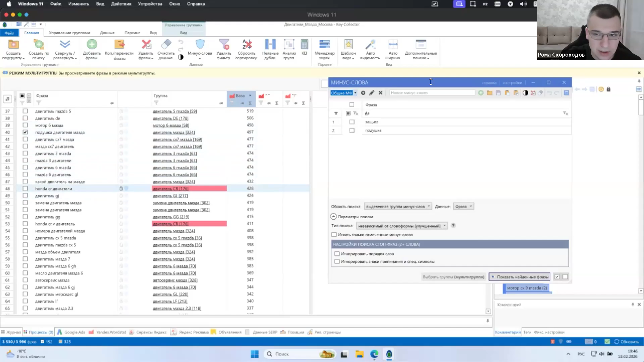This screenshot has width=644, height=362.
Task: Click Показать найденные фразы button
Action: (x=520, y=277)
